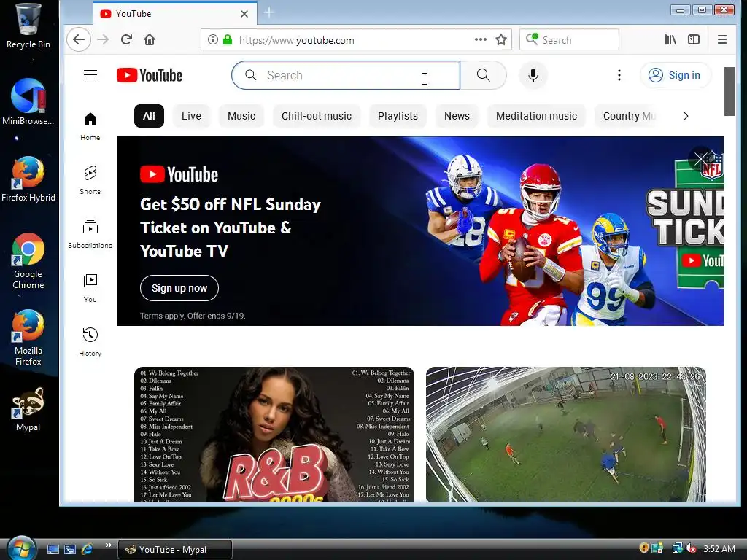The height and width of the screenshot is (560, 747).
Task: Open Home in YouTube sidebar
Action: click(90, 127)
